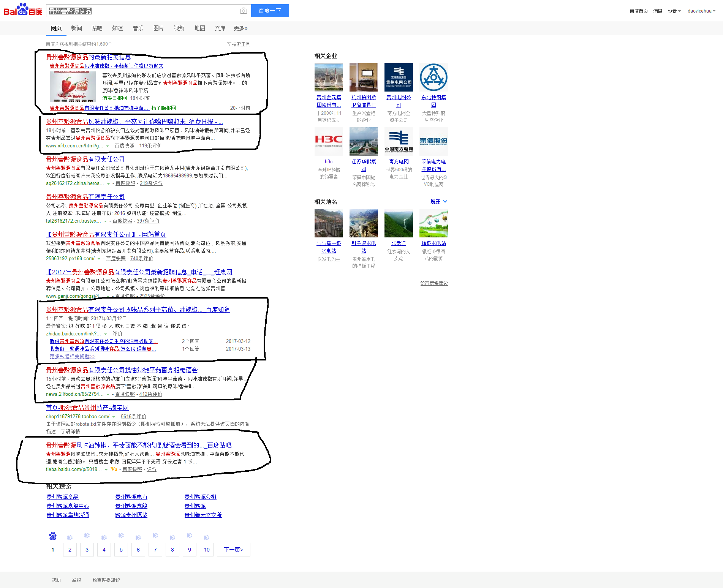Open 首页-黔源食品贵州特产-淘宝网 result

click(87, 408)
